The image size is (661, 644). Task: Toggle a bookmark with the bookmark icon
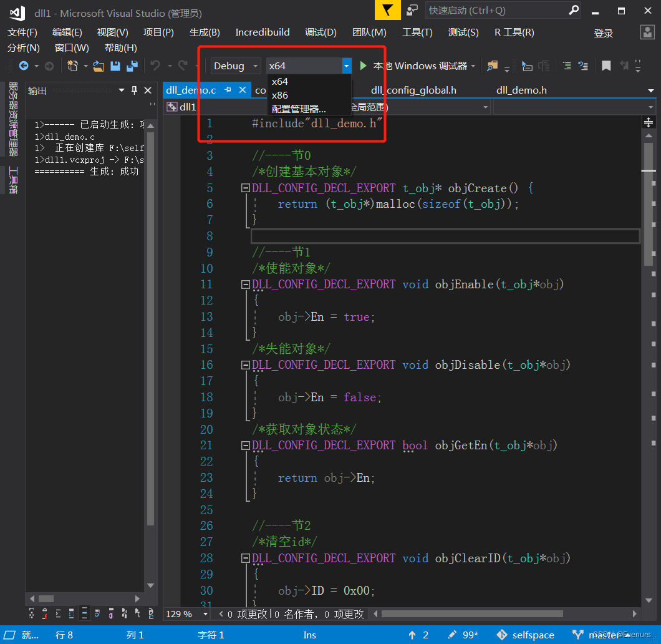pyautogui.click(x=606, y=66)
